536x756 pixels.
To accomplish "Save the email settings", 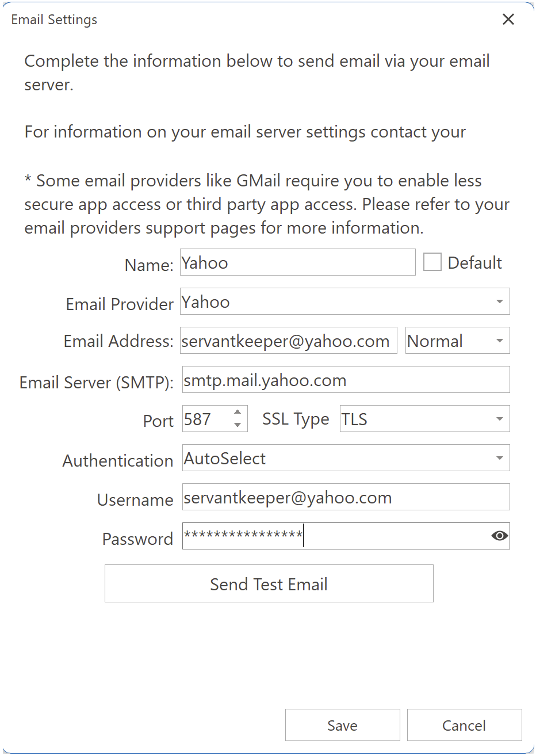I will pyautogui.click(x=342, y=725).
